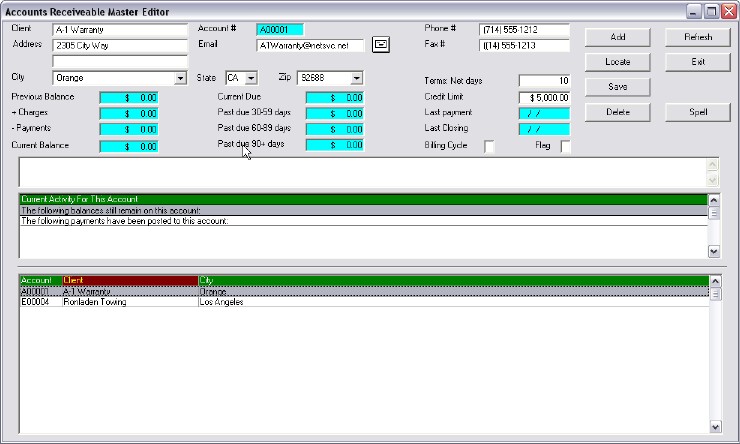Run the Spell check button
Screen dimensions: 740x444
698,112
